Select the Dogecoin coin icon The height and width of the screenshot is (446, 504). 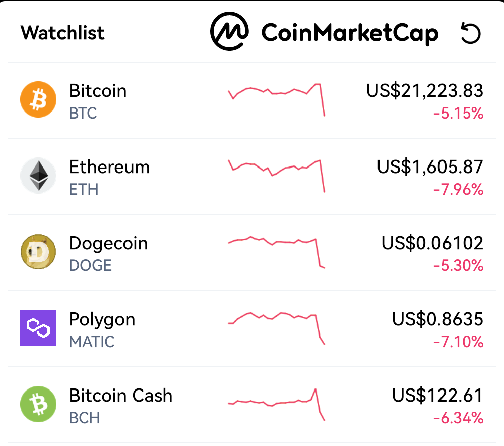[38, 252]
